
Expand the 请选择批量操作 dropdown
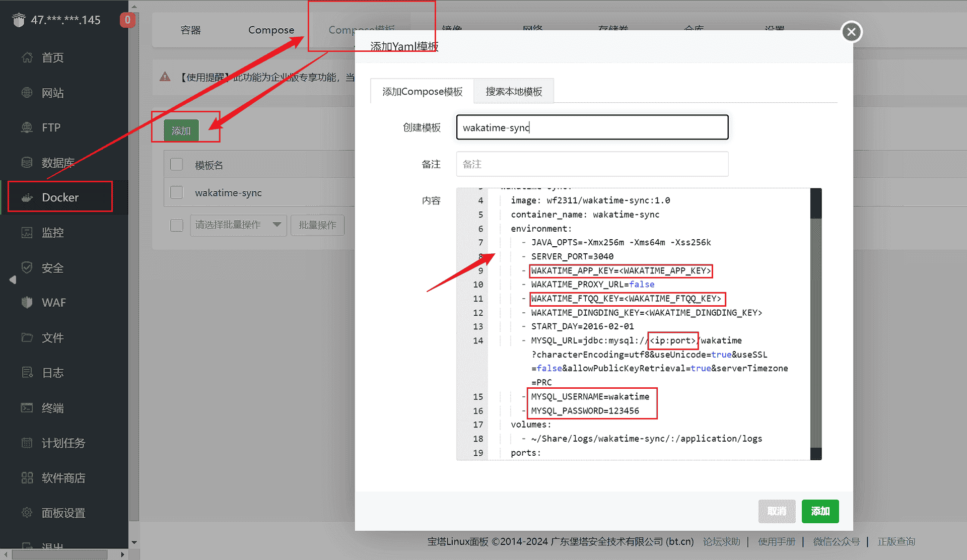238,225
